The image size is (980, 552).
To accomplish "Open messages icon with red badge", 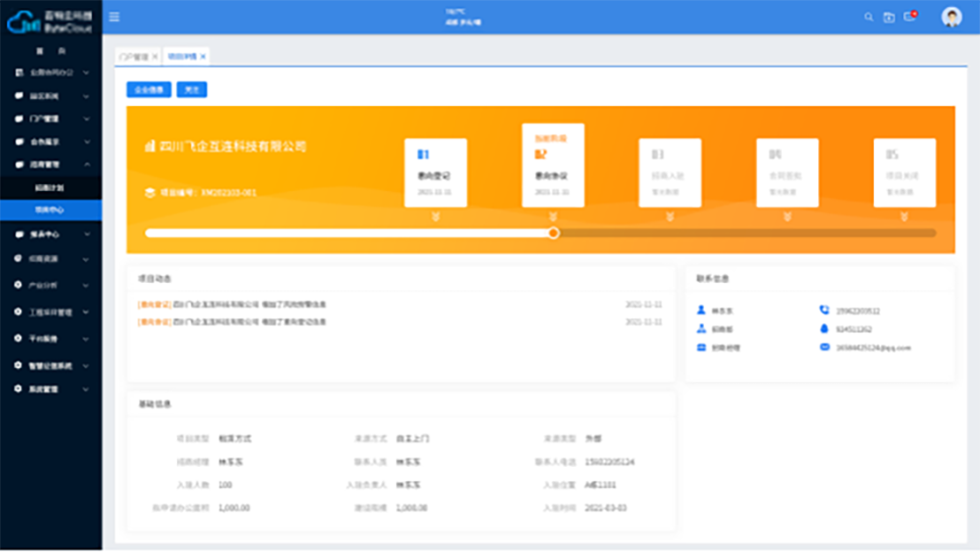I will click(x=909, y=17).
